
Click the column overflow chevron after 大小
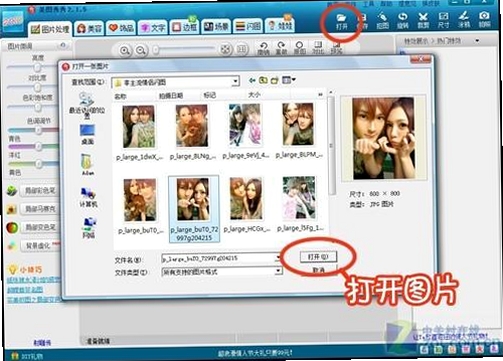click(320, 95)
